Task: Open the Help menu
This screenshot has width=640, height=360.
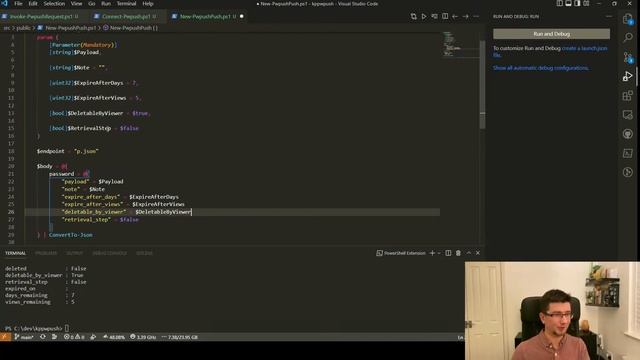Action: click(148, 4)
